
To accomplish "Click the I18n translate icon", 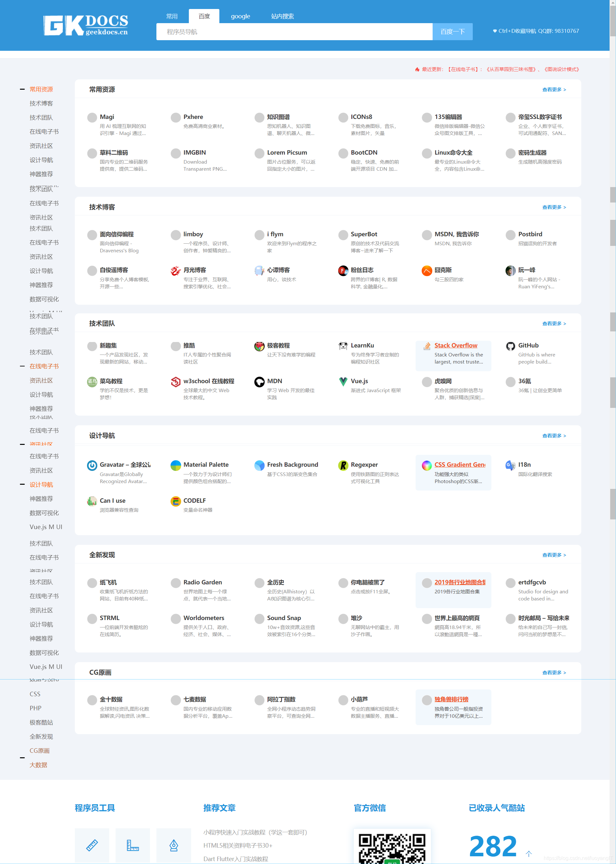I will pyautogui.click(x=511, y=465).
